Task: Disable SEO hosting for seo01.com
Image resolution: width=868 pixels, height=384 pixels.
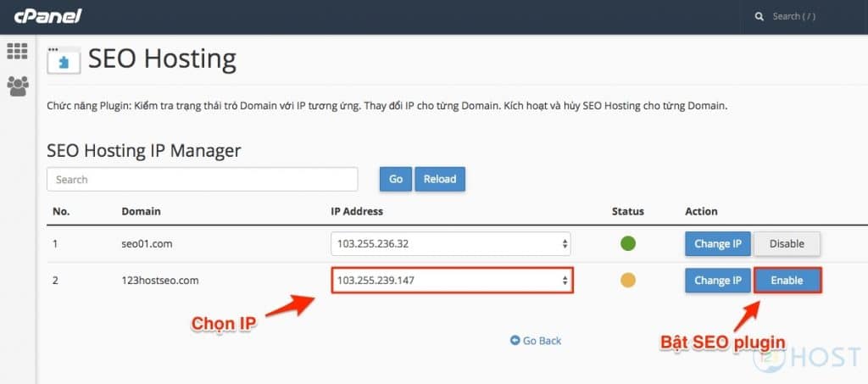Action: coord(786,244)
